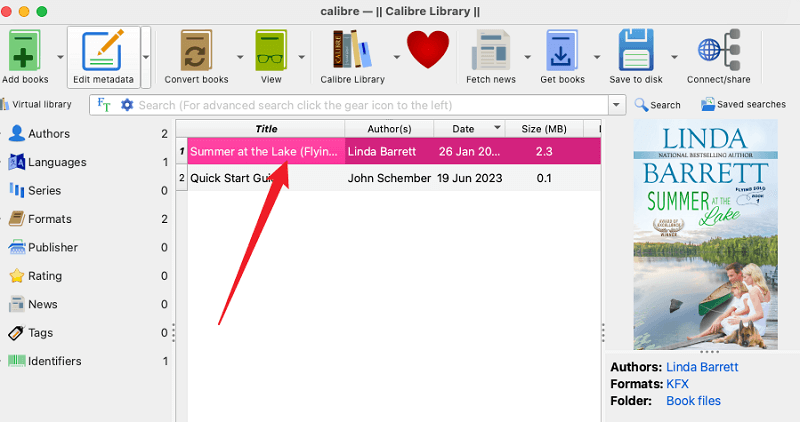Viewport: 800px width, 422px height.
Task: Click the Linda Barrett author cell in the list
Action: point(389,152)
